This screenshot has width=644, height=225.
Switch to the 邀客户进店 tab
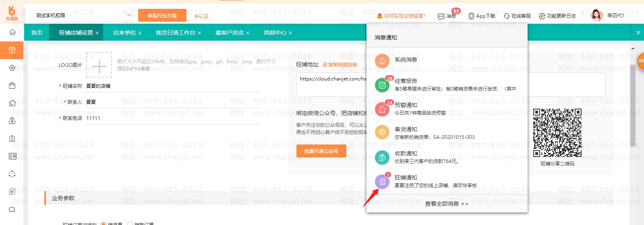[230, 33]
